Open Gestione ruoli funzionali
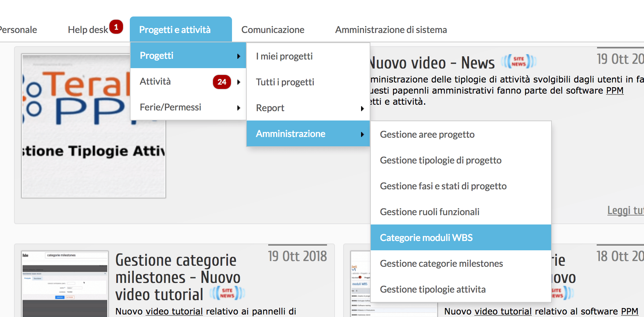This screenshot has width=644, height=317. click(x=461, y=212)
